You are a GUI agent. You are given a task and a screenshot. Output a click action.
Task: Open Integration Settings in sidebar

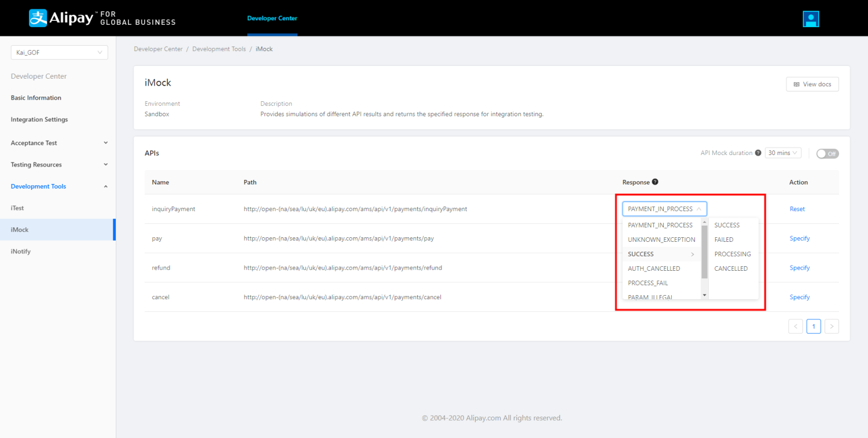coord(39,120)
